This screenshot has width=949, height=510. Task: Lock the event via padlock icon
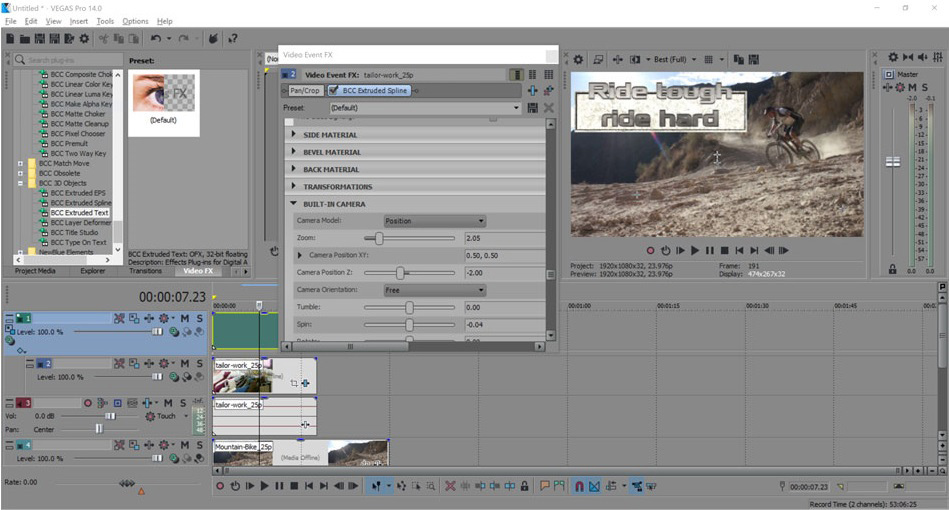point(524,486)
